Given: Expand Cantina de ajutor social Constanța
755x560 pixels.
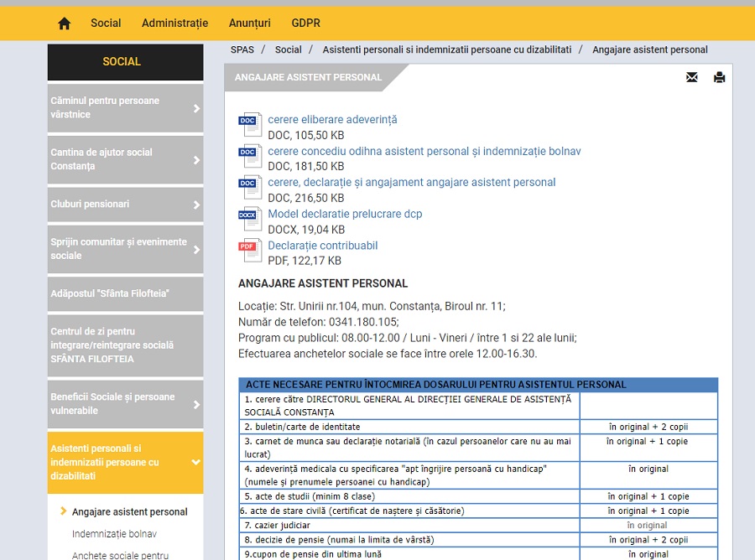Looking at the screenshot, I should [196, 160].
